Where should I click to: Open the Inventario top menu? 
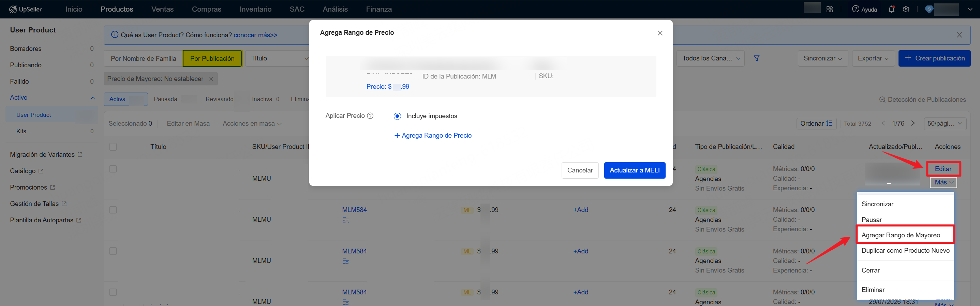pyautogui.click(x=255, y=9)
